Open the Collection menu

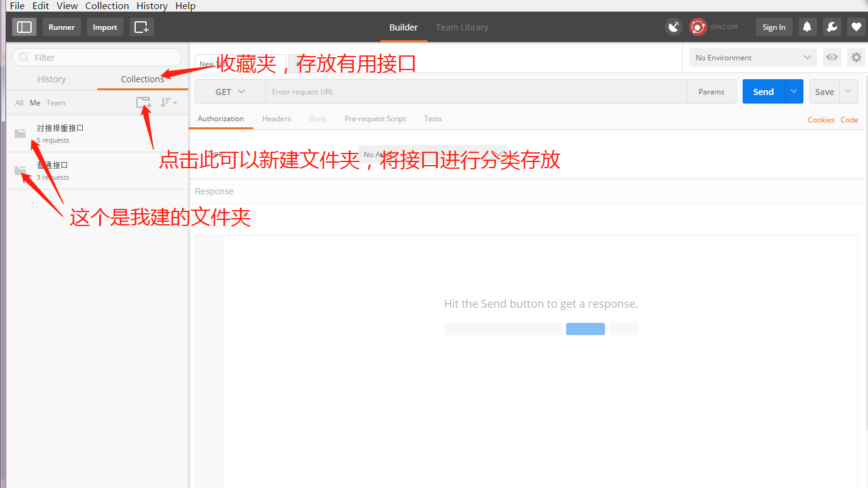pyautogui.click(x=107, y=5)
